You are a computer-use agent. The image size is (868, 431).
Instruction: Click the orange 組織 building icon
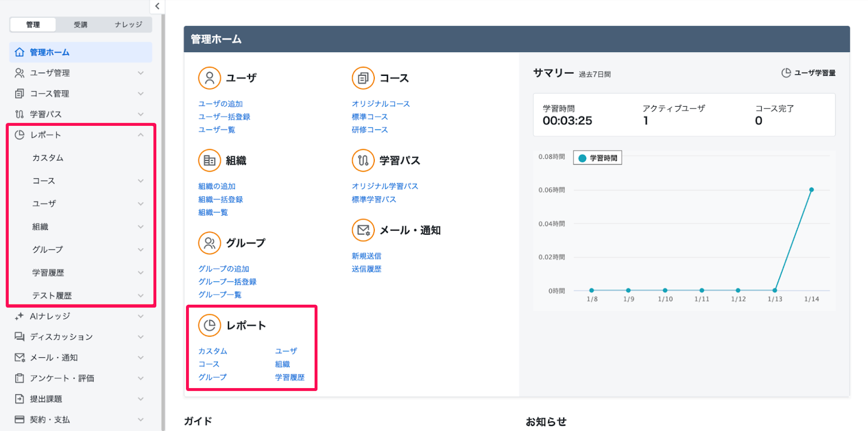tap(209, 160)
